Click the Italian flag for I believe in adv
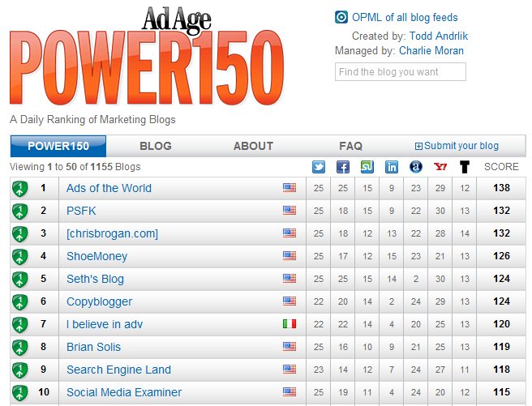 point(290,324)
